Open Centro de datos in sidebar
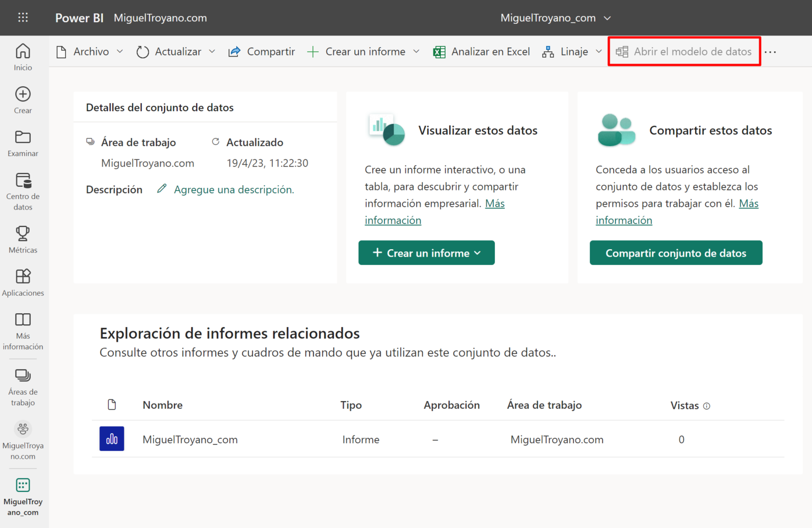812x528 pixels. (23, 192)
